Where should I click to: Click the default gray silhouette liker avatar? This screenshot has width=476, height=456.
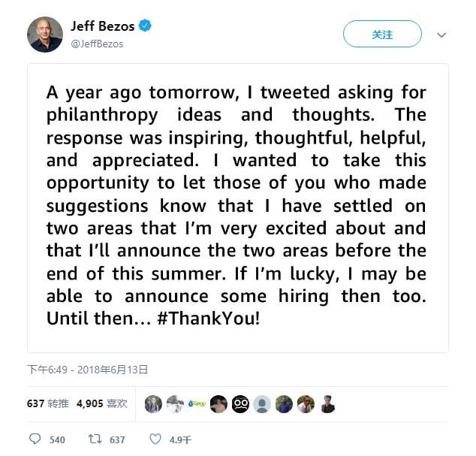[x=262, y=404]
